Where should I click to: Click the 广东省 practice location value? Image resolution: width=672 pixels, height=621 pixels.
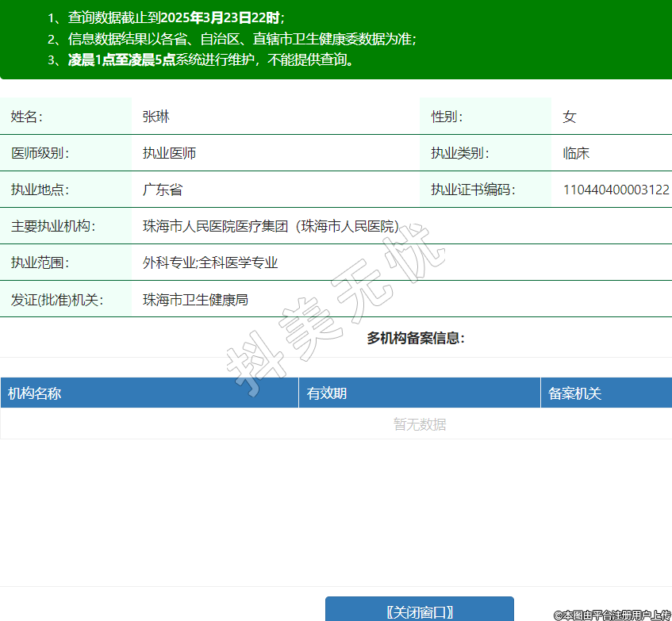click(x=163, y=190)
